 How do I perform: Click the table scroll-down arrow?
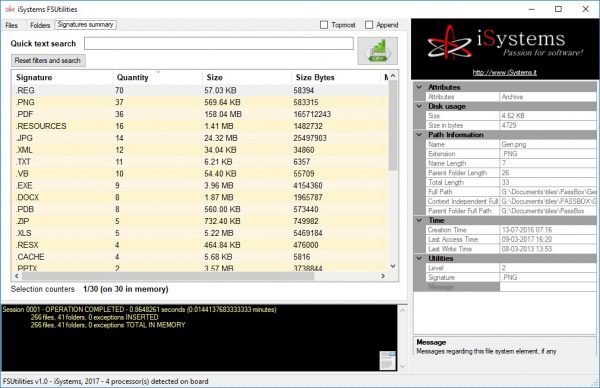(x=393, y=266)
